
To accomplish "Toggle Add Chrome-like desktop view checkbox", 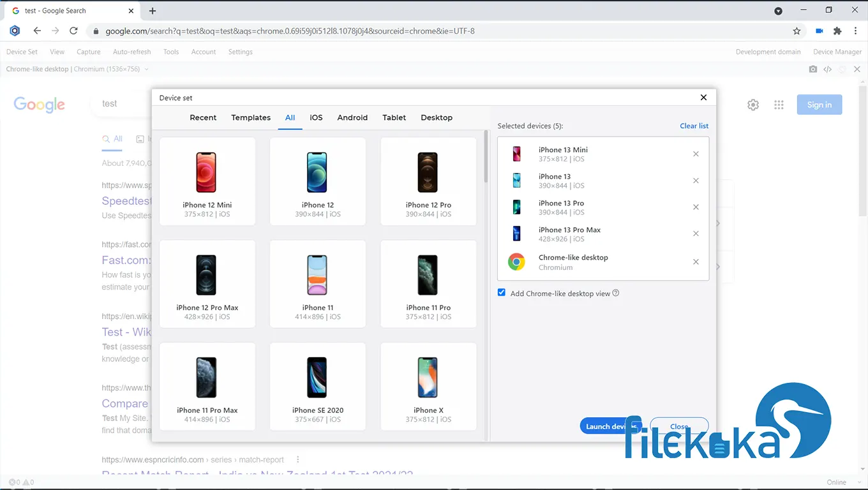I will (x=502, y=293).
